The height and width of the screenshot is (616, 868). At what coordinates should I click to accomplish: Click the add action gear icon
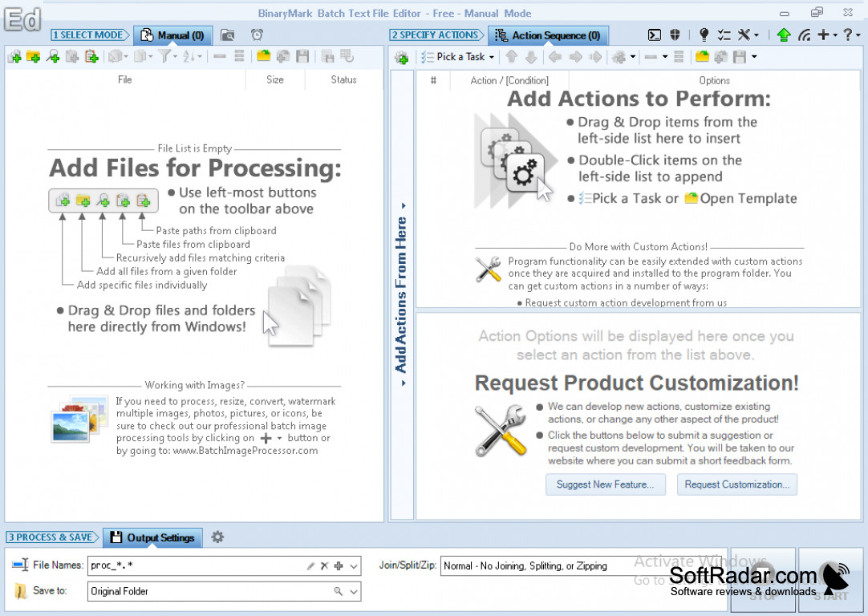click(402, 57)
